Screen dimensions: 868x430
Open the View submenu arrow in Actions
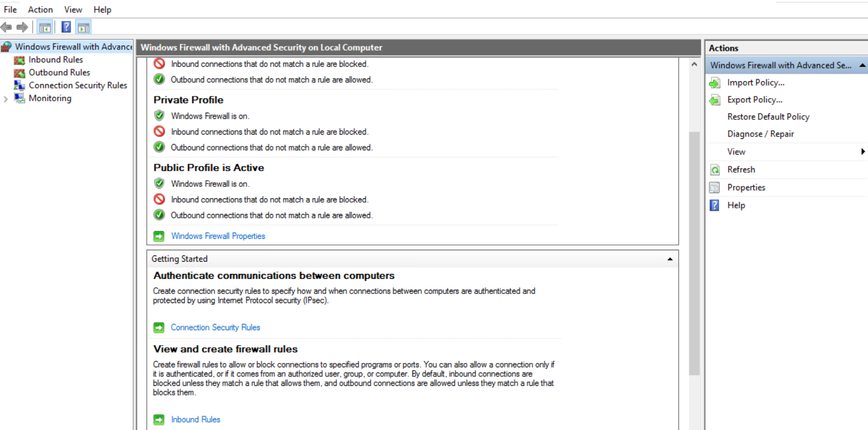click(862, 152)
